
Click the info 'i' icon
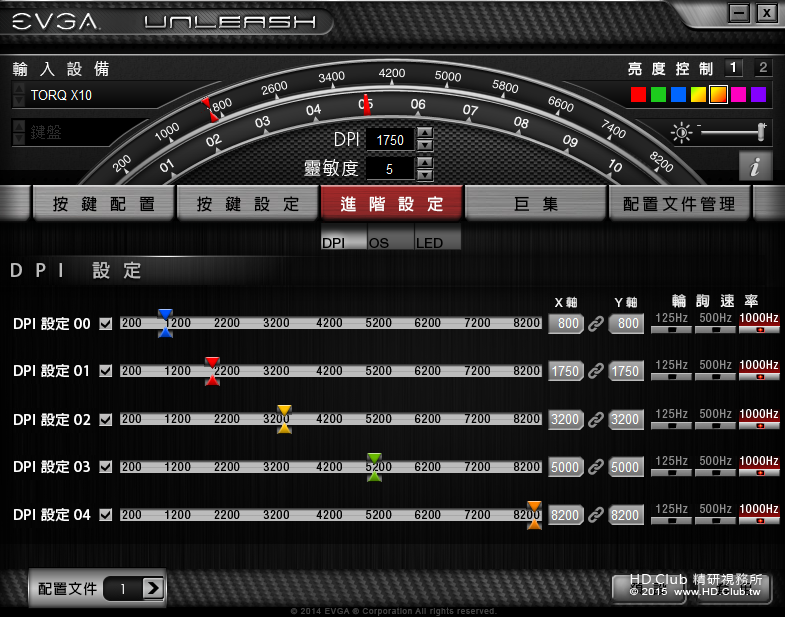coord(755,166)
